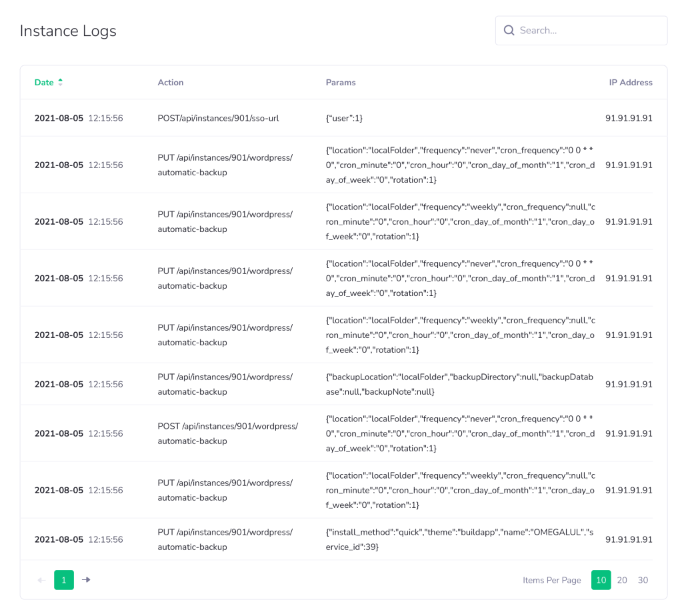The height and width of the screenshot is (616, 688).
Task: Select 20 as items per page
Action: pyautogui.click(x=622, y=580)
